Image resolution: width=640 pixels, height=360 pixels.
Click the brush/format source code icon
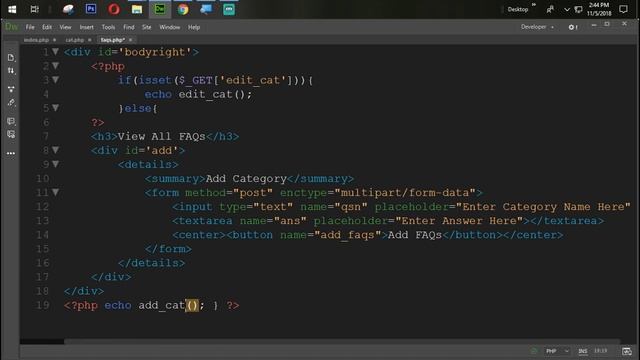(11, 102)
